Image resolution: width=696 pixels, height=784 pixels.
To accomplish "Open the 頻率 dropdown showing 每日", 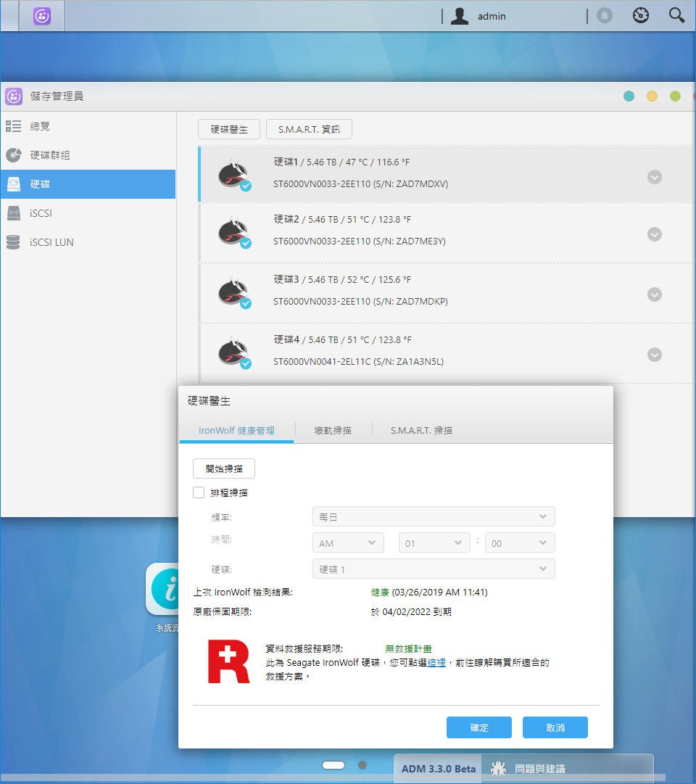I will (434, 516).
